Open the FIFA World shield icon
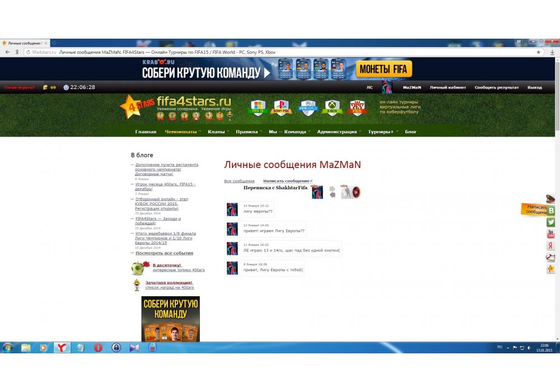Viewport: 560px width, 392px height. 308,108
